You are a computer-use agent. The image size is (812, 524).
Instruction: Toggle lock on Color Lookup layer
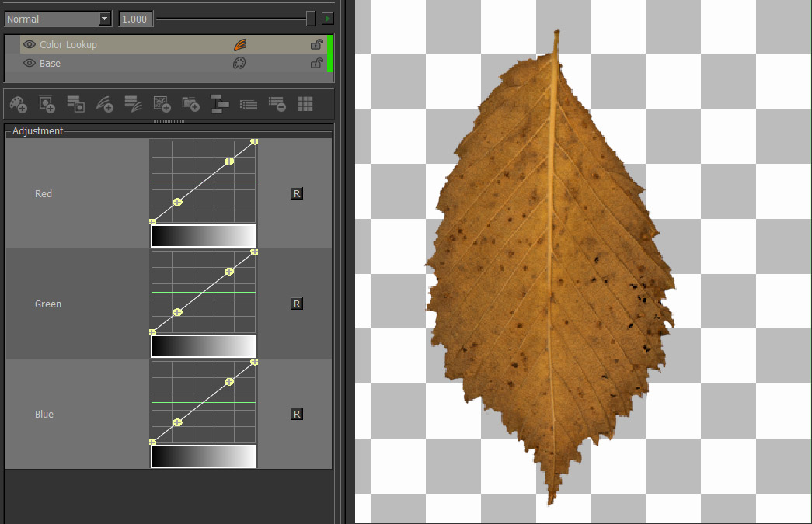[x=316, y=45]
